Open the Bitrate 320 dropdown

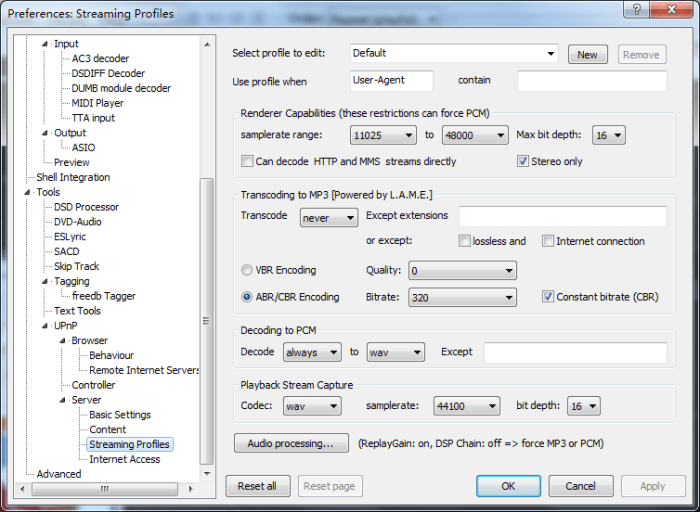[x=462, y=297]
